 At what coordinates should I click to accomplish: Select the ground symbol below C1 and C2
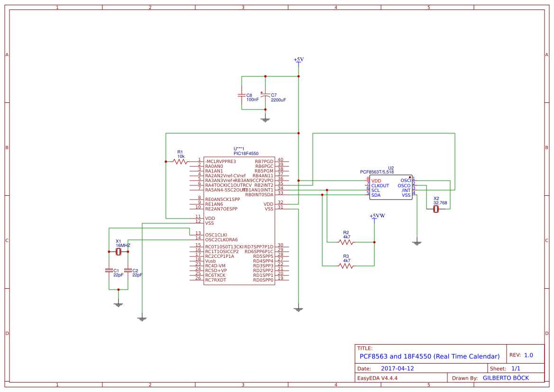click(118, 304)
